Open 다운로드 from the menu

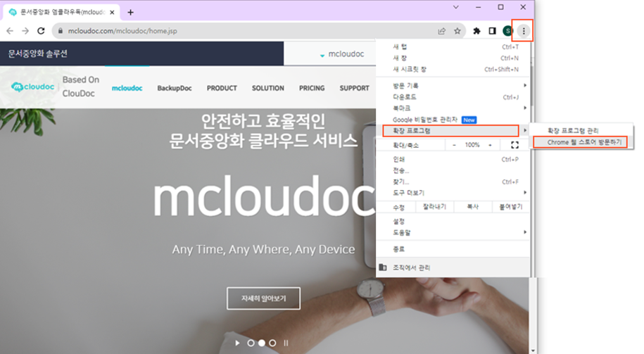[453, 97]
